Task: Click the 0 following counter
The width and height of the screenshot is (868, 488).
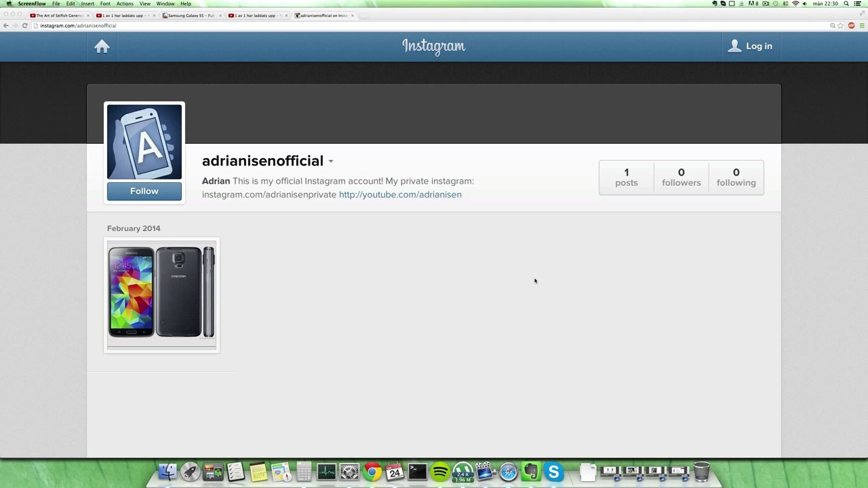Action: (736, 178)
